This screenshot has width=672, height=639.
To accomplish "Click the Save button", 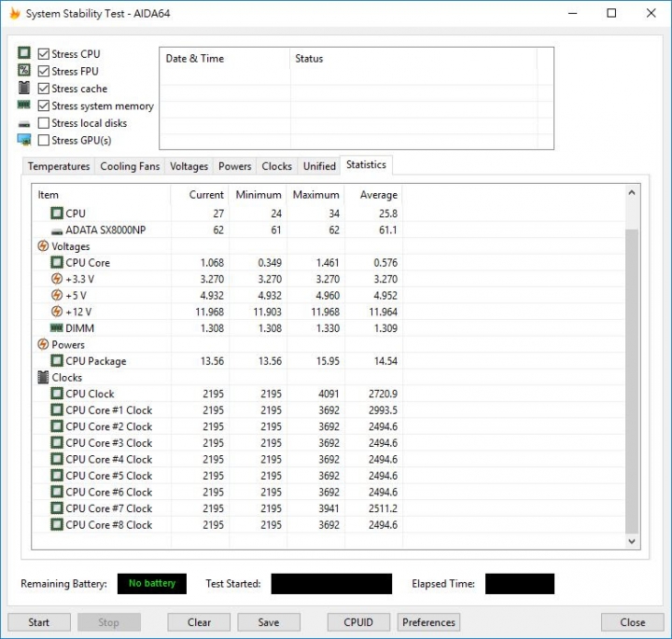I will click(269, 622).
